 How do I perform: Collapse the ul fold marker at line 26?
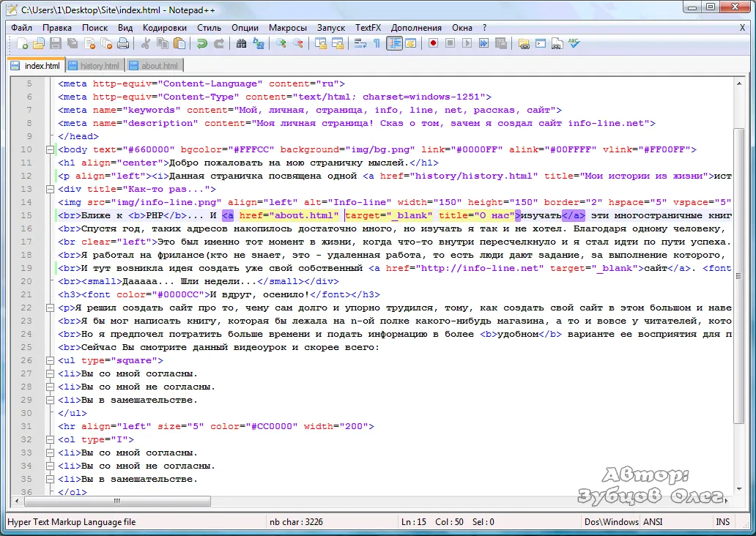[50, 360]
